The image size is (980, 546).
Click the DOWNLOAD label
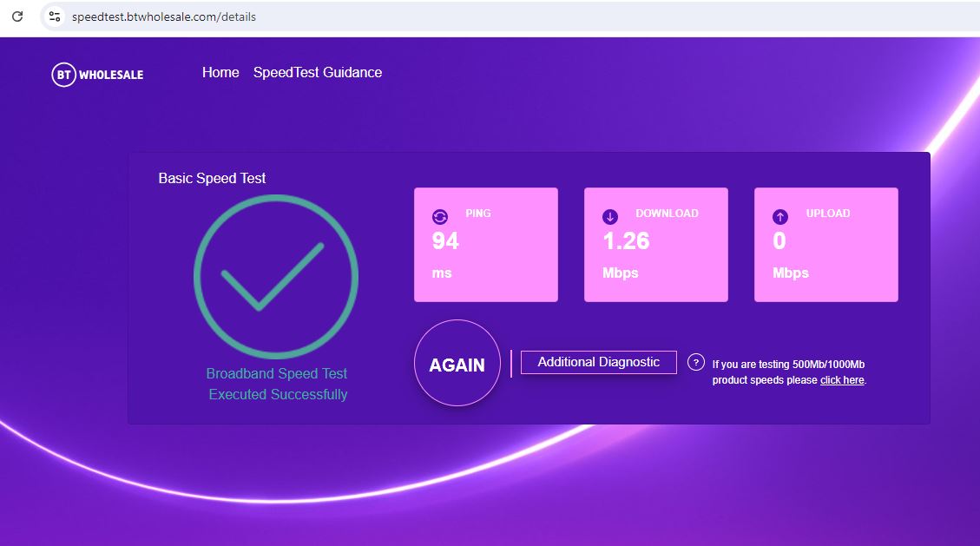[667, 213]
